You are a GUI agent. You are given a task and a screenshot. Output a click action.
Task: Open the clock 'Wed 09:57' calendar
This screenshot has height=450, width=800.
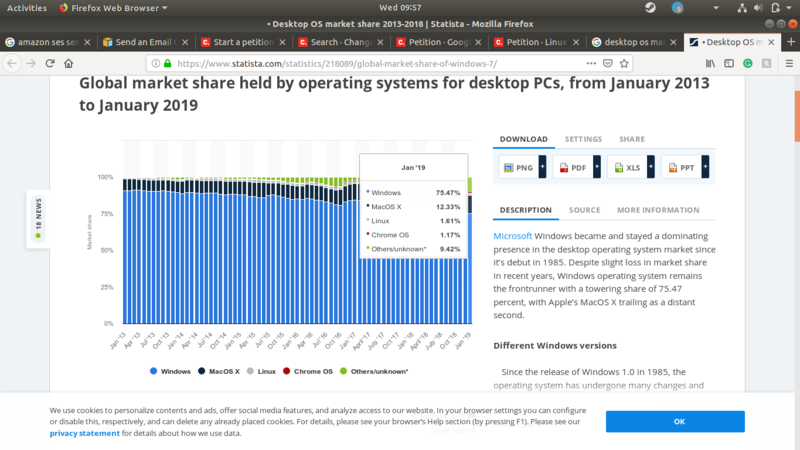[x=400, y=8]
